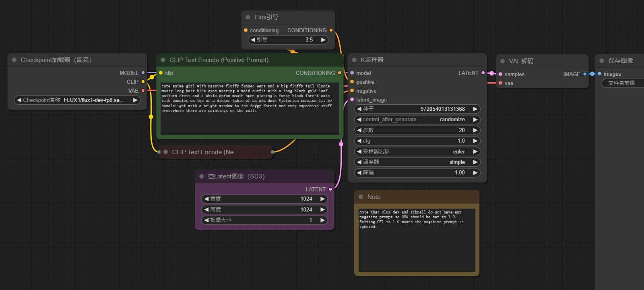
Task: Click the LATENT output dot on 空Latent图像 node
Action: tap(330, 189)
